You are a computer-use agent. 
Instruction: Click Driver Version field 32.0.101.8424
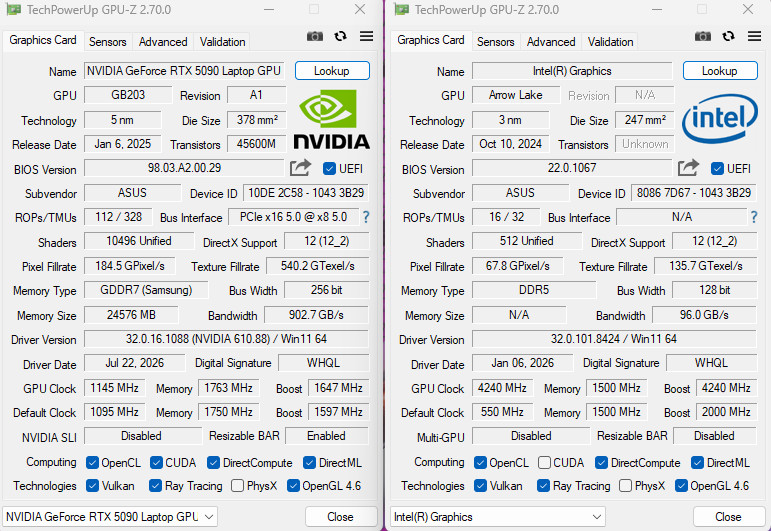coord(614,339)
